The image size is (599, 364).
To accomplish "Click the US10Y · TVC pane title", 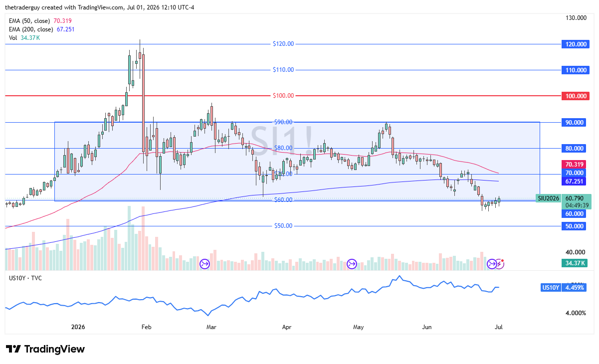I will tap(25, 278).
